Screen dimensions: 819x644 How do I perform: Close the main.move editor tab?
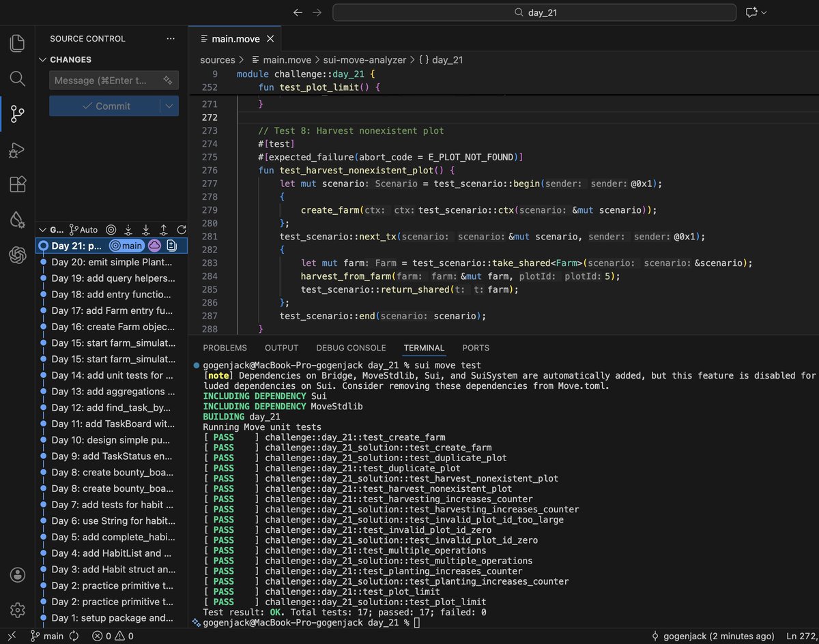[x=271, y=39]
